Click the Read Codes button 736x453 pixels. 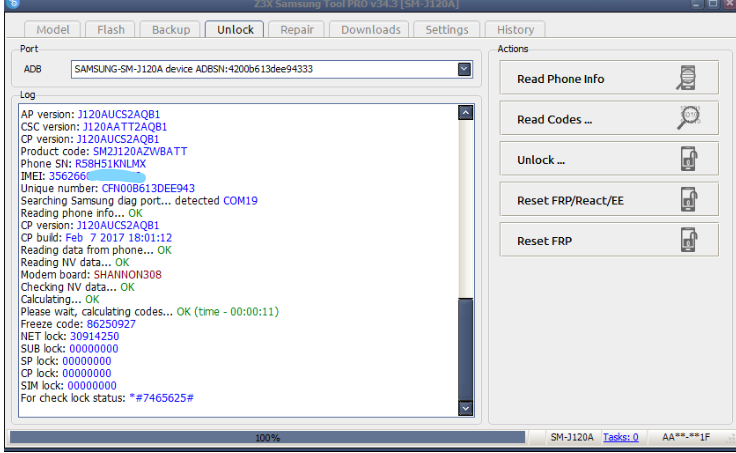point(609,118)
